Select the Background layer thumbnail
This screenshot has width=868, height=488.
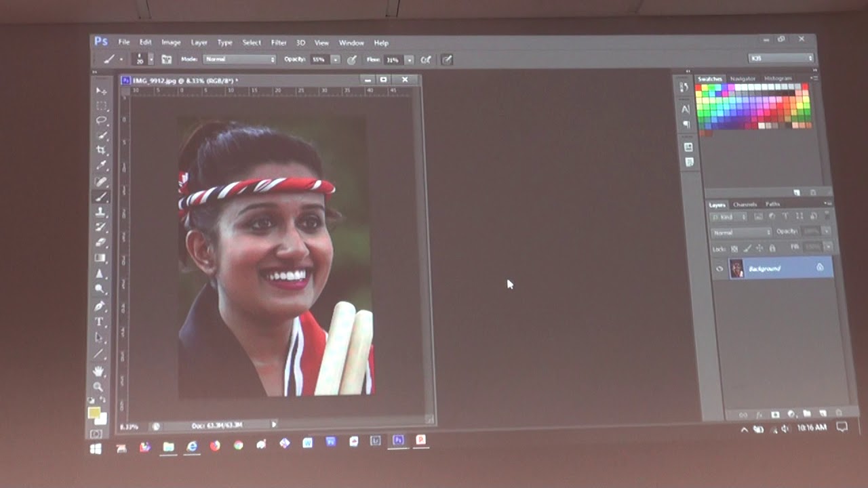click(x=736, y=268)
